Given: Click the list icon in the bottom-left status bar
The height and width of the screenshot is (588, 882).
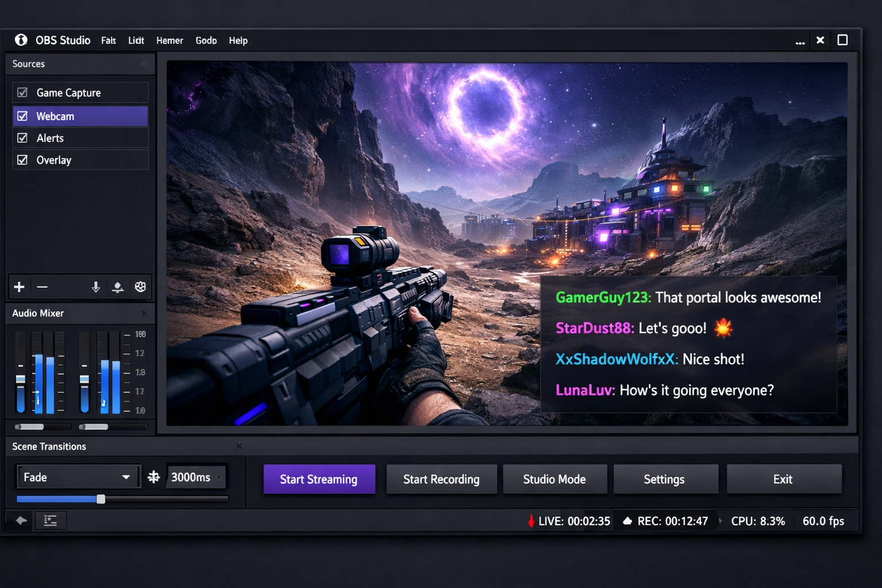Looking at the screenshot, I should click(51, 520).
